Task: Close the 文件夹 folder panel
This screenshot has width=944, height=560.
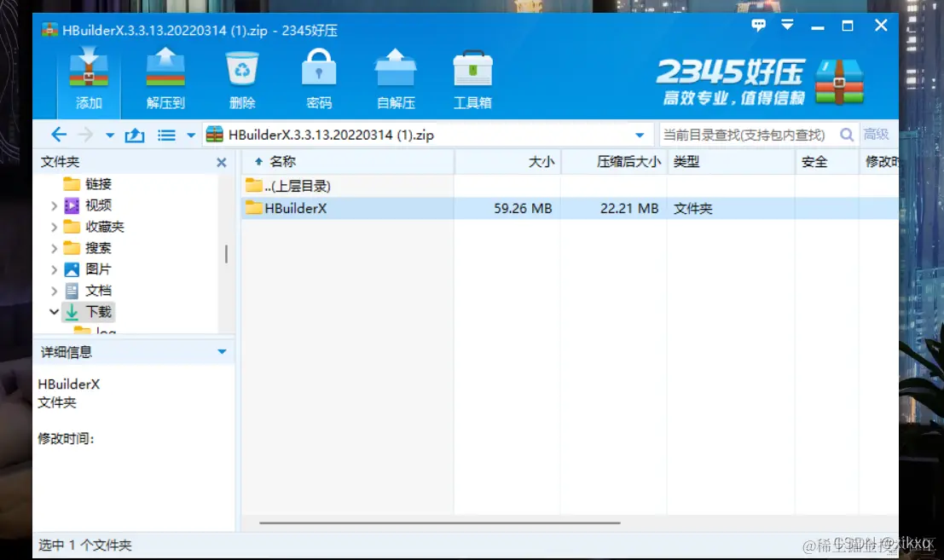Action: pos(222,163)
